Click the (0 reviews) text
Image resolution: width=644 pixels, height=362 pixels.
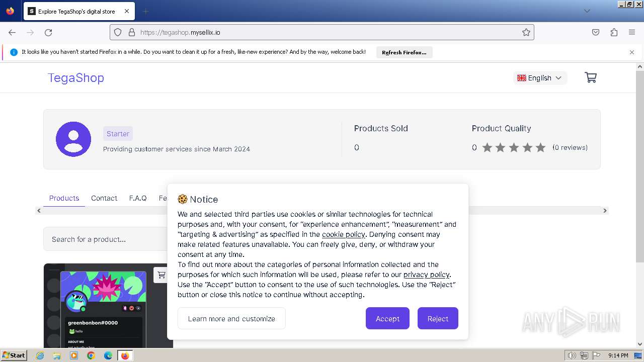570,147
